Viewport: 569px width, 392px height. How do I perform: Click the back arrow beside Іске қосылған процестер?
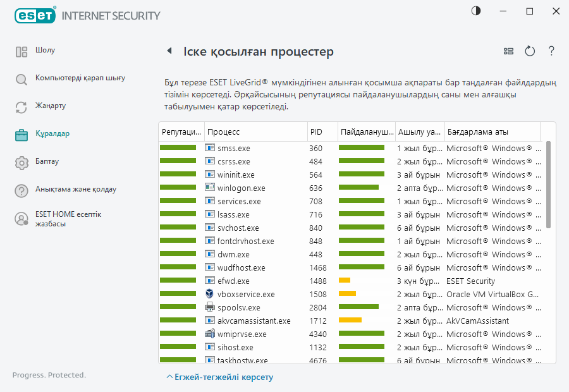[169, 51]
